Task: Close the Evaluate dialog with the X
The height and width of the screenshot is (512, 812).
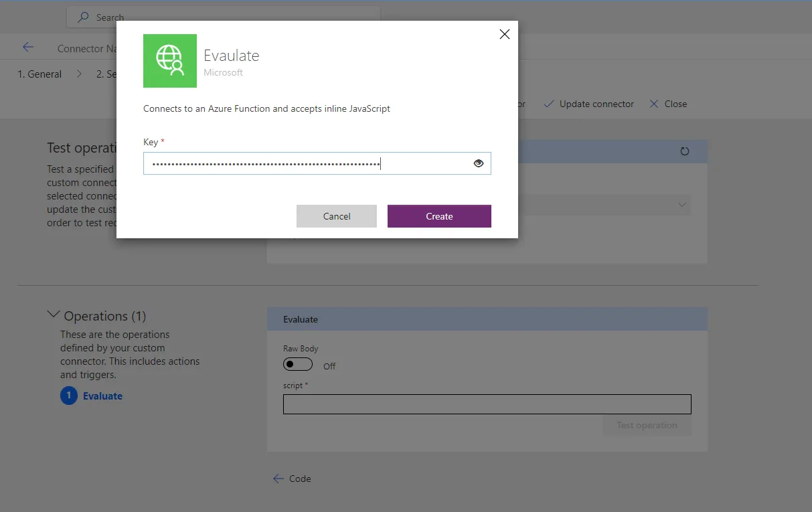Action: (505, 34)
